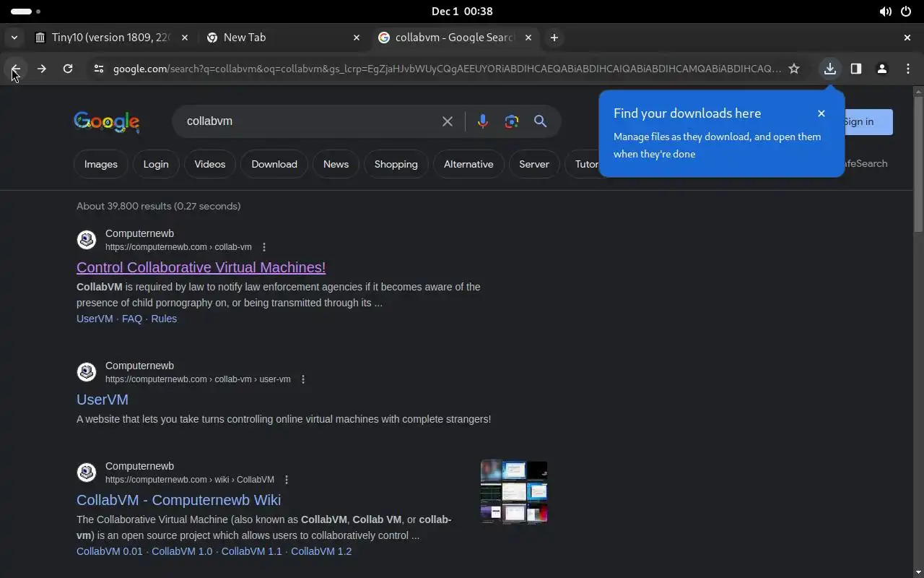Click the favicon beside the UserVM result
Screen dimensions: 924x578
coord(87,372)
